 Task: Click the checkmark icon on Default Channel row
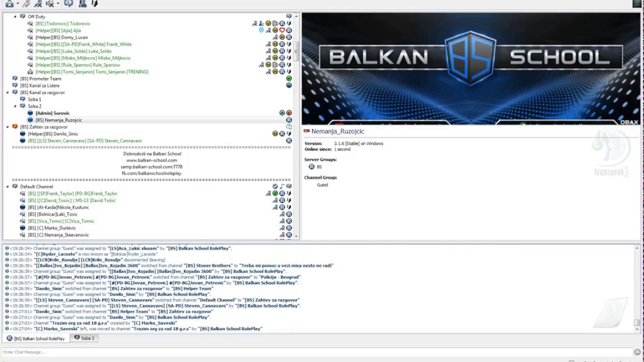point(275,187)
